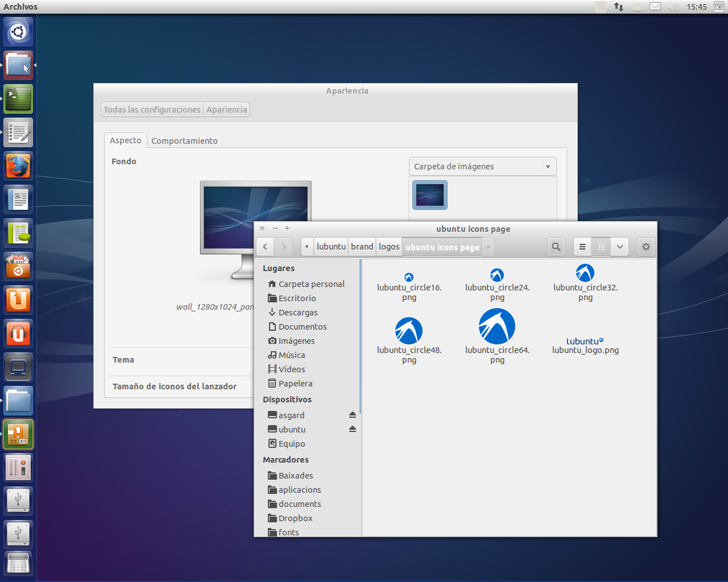
Task: Launch the Terminal from the launcher
Action: (18, 99)
